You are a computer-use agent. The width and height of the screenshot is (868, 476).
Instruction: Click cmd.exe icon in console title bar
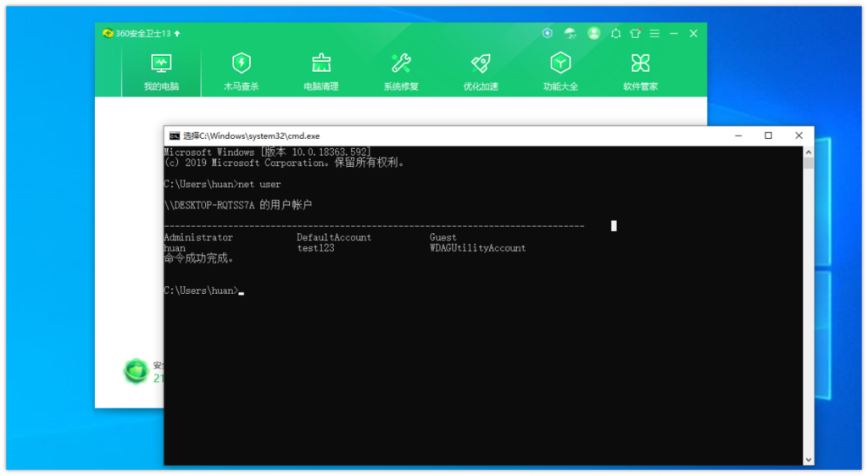(x=175, y=136)
